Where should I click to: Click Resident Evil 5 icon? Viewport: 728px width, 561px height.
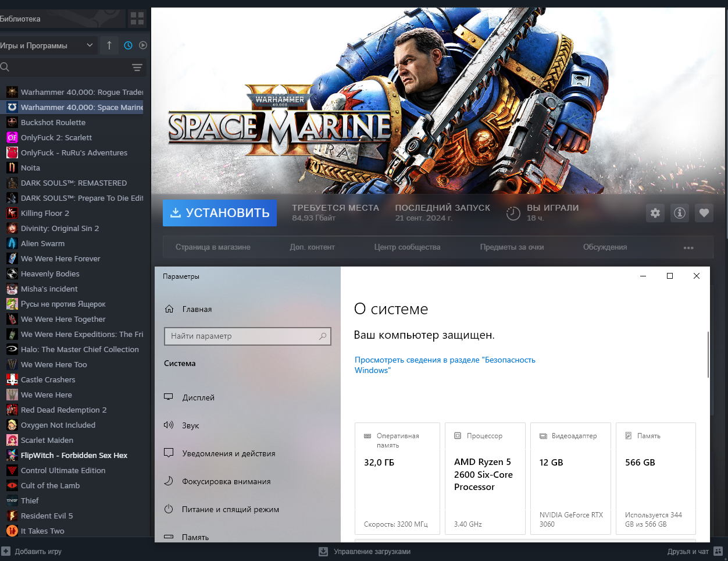coord(12,516)
